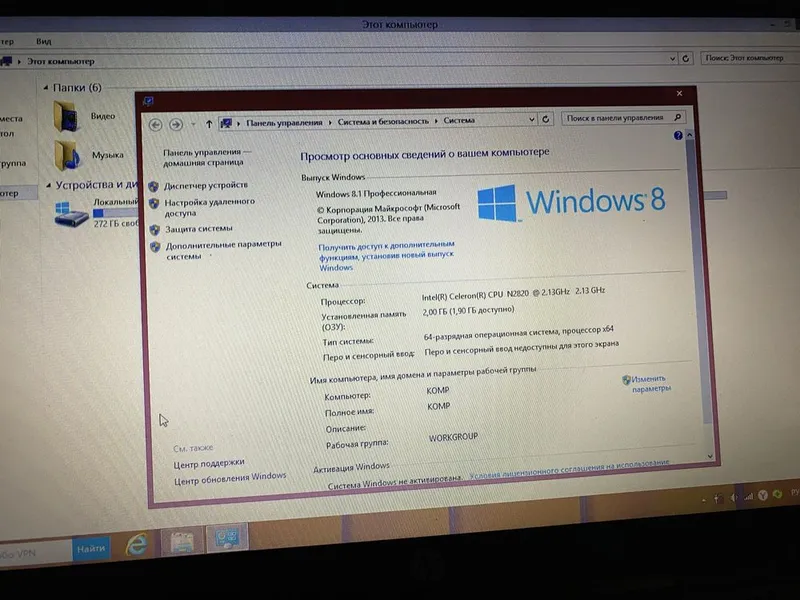The image size is (800, 600).
Task: Open File Explorer taskbar icon
Action: (x=182, y=541)
